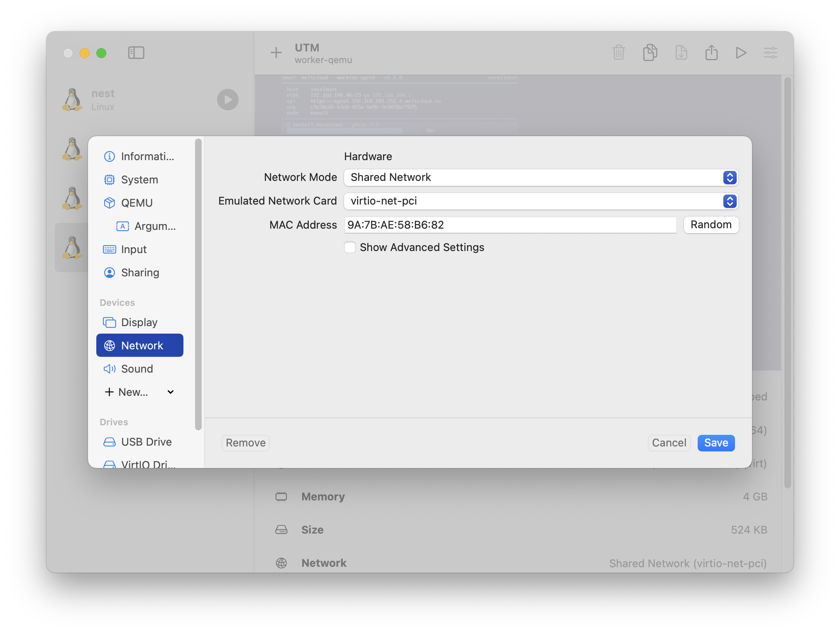Open the Sharing settings section
The image size is (840, 634).
pos(140,273)
